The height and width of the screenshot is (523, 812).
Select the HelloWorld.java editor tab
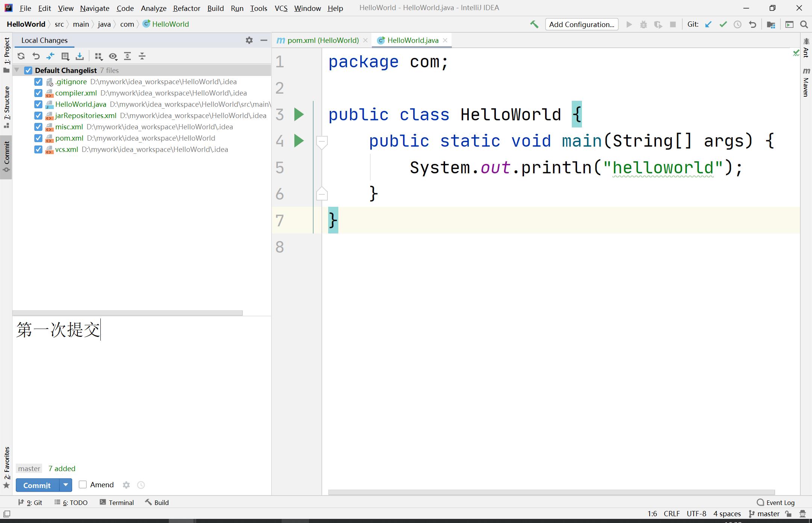point(412,39)
